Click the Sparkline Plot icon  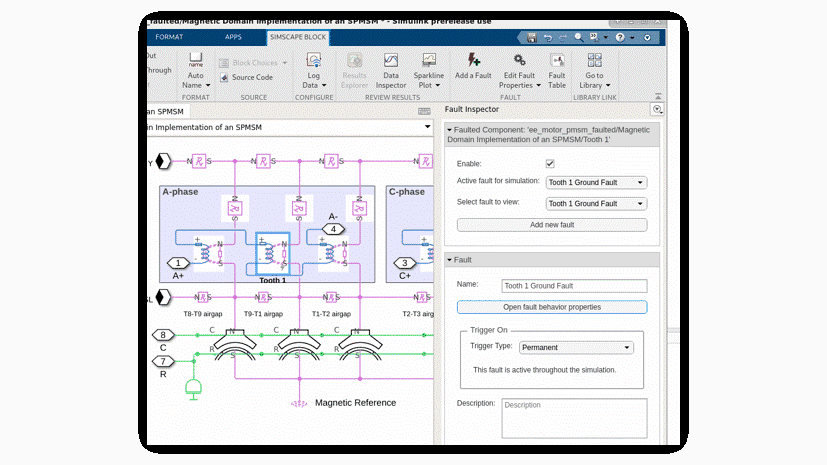pos(428,61)
